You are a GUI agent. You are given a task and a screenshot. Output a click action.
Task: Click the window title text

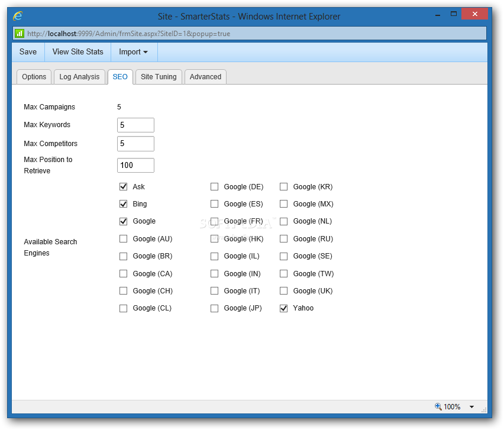[249, 17]
